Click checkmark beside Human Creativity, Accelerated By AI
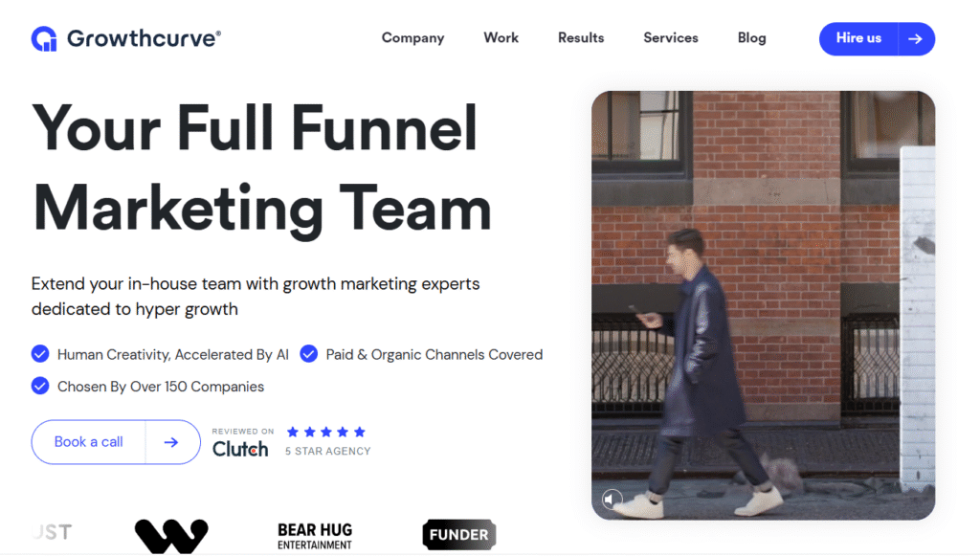 (40, 354)
